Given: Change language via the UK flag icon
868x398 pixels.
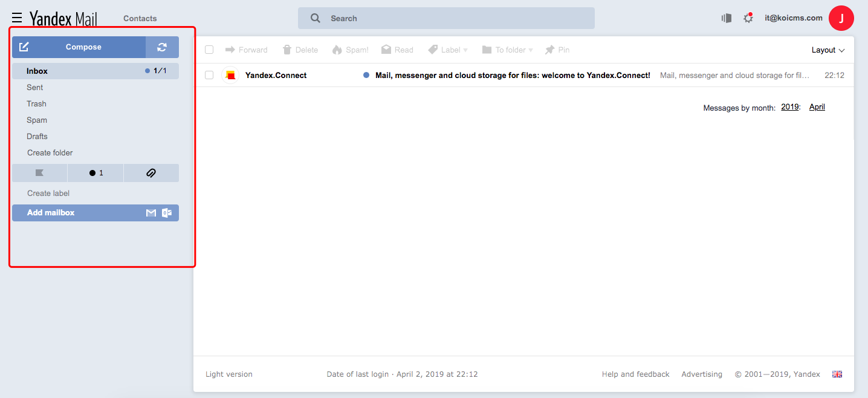Looking at the screenshot, I should tap(837, 374).
